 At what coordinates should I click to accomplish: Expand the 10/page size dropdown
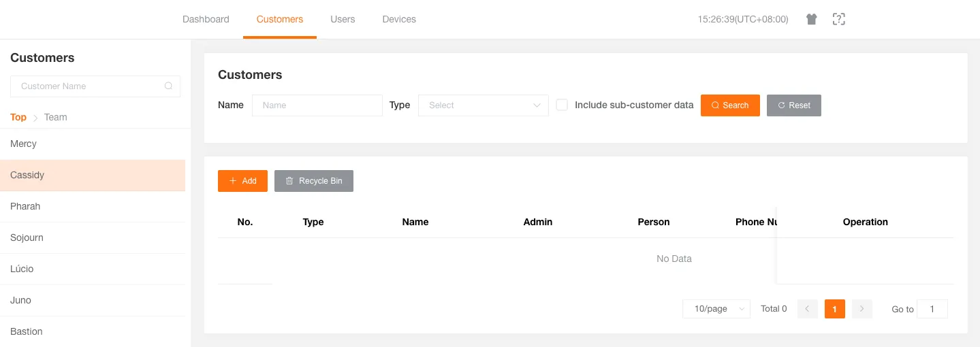point(716,309)
